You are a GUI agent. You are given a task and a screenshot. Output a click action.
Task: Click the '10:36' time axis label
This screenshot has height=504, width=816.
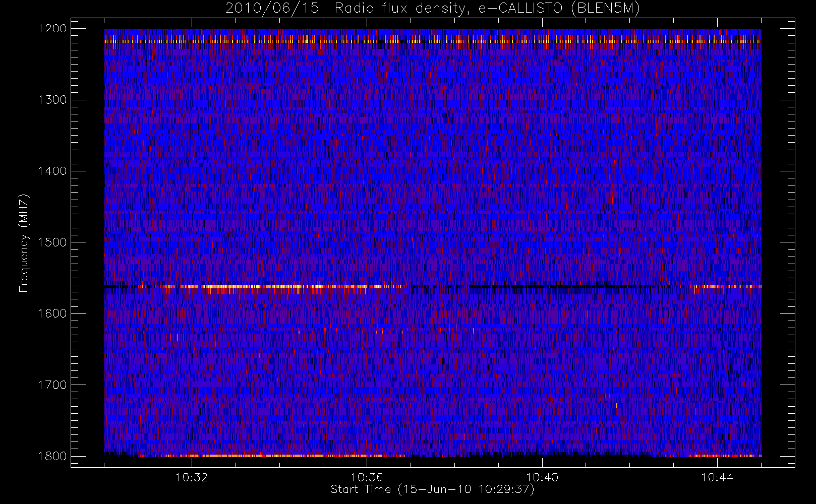pyautogui.click(x=367, y=477)
